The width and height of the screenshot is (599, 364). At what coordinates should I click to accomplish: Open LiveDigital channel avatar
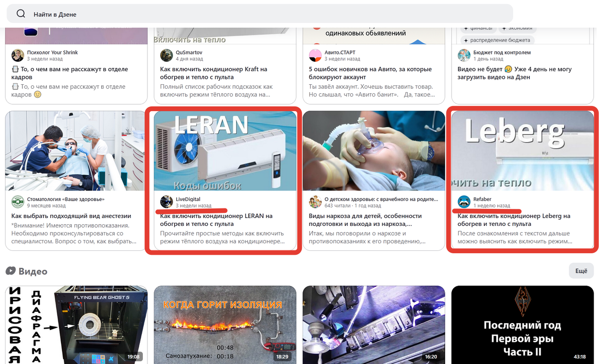[167, 202]
